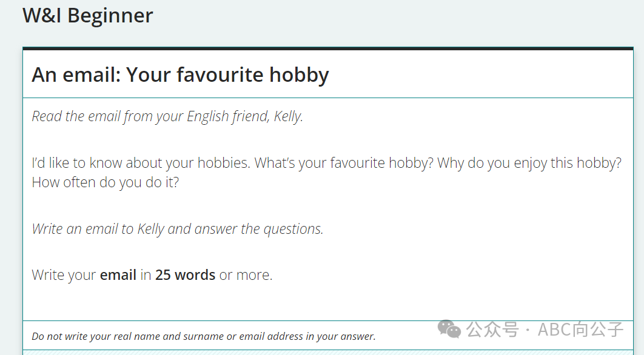Click the 'Do not write your real name' notice
This screenshot has height=355, width=644.
204,337
